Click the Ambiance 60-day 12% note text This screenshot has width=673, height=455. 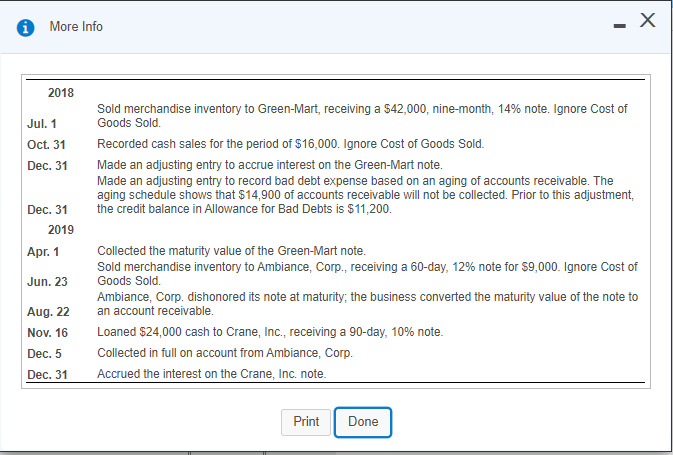pos(367,274)
